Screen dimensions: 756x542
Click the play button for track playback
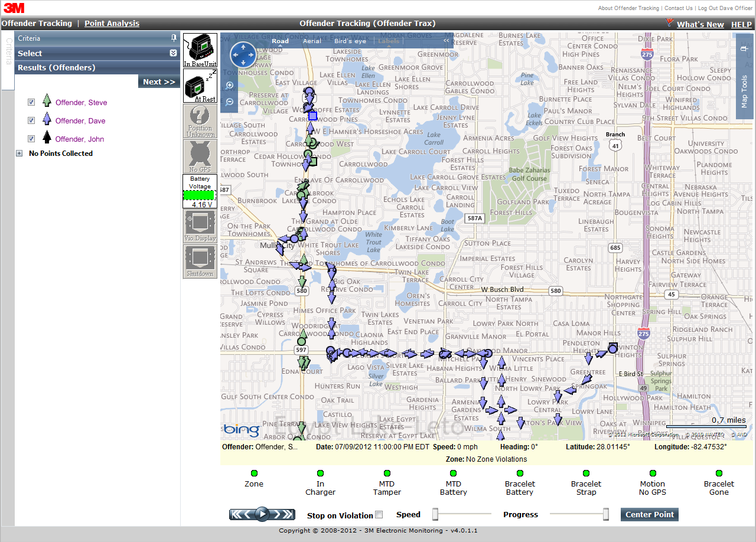click(262, 514)
